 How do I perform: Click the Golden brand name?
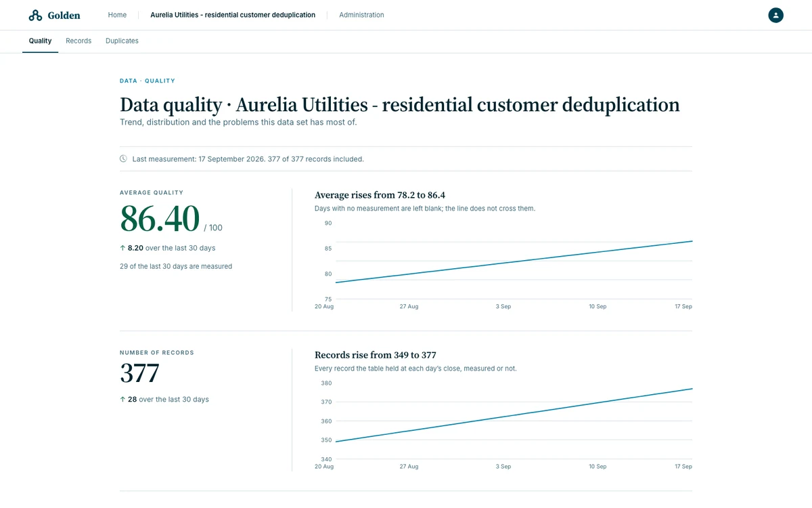pos(64,15)
